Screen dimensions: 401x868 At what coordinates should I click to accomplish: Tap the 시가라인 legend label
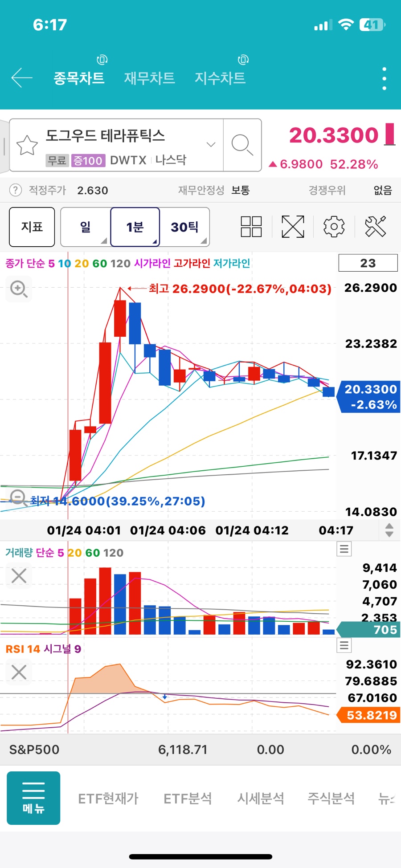[152, 263]
